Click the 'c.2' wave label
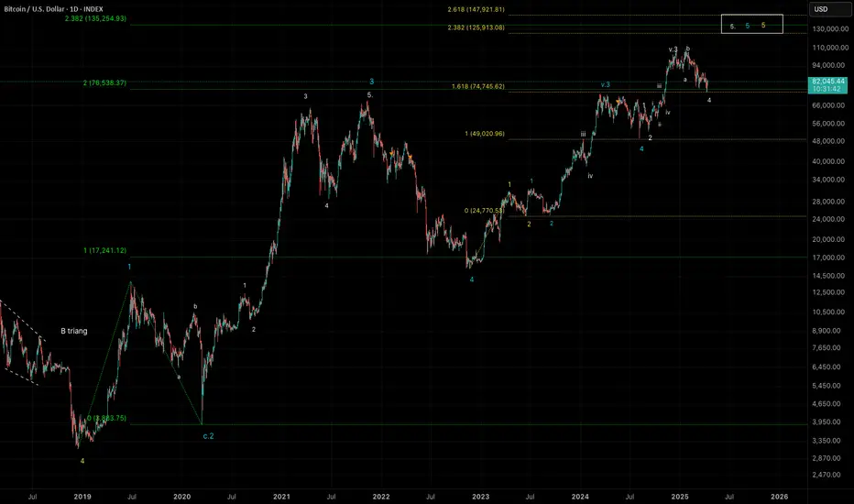Viewport: 854px width, 504px height. 209,436
